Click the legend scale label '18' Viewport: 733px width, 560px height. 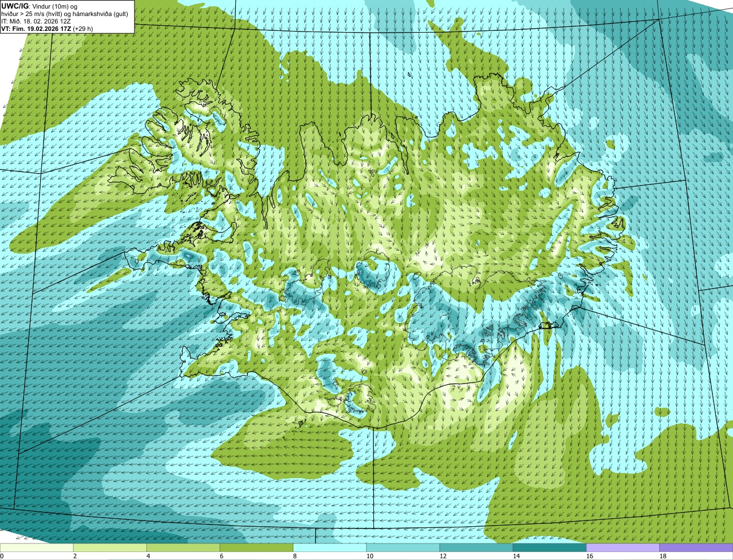pyautogui.click(x=663, y=556)
